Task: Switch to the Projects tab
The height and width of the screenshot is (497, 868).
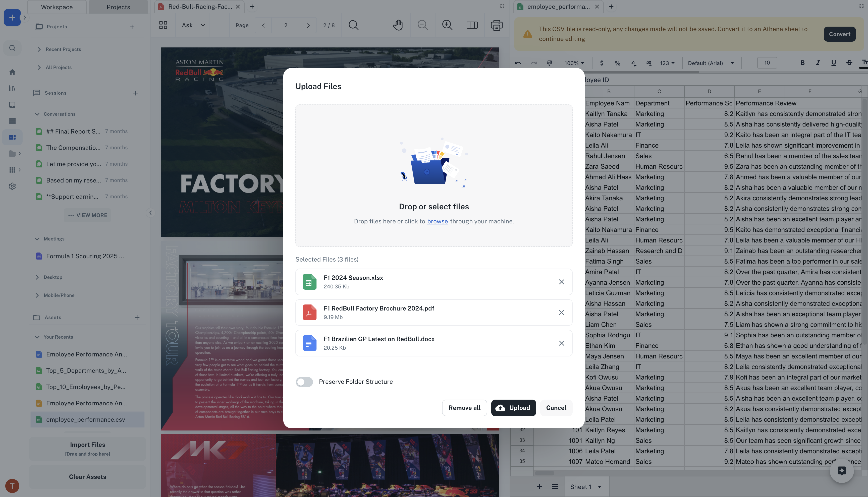Action: point(118,7)
